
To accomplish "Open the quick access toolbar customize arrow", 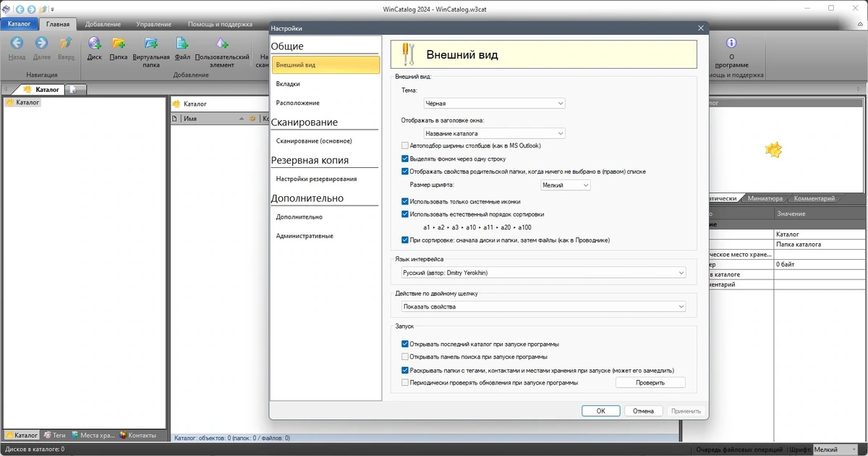I will pyautogui.click(x=52, y=9).
